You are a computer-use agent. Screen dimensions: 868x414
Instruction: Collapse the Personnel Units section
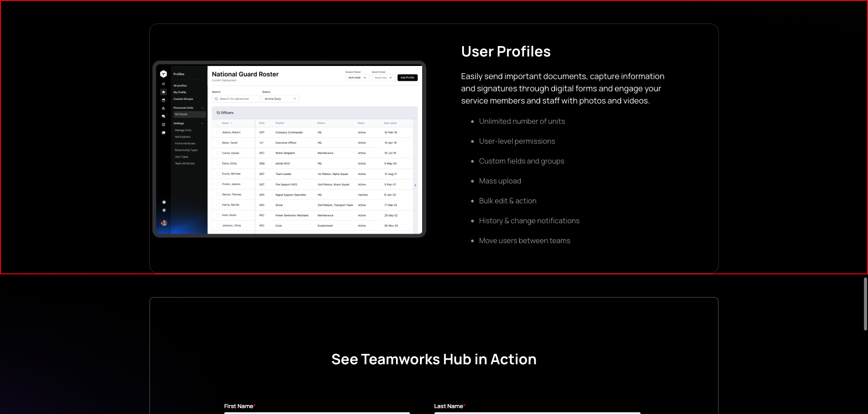(202, 108)
